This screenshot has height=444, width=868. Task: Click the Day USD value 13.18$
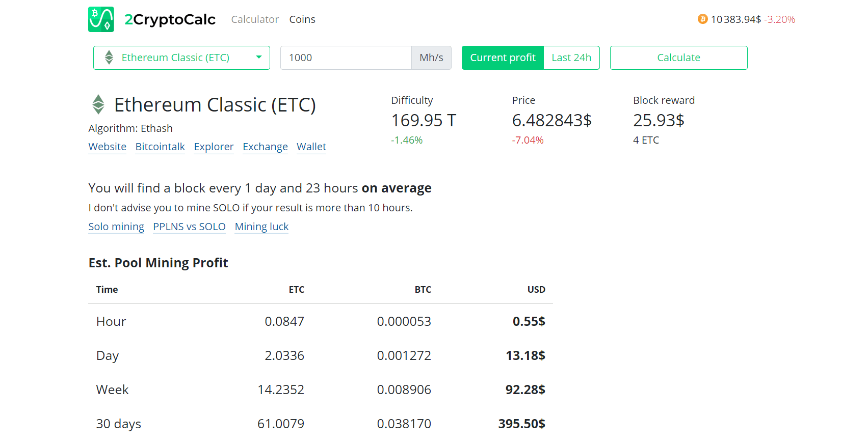click(x=525, y=355)
